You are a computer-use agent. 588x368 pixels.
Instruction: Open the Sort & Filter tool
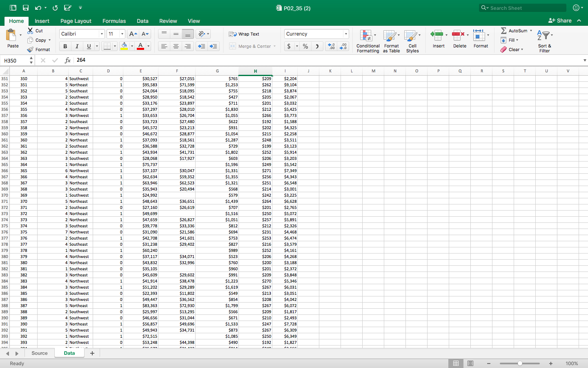click(x=544, y=41)
